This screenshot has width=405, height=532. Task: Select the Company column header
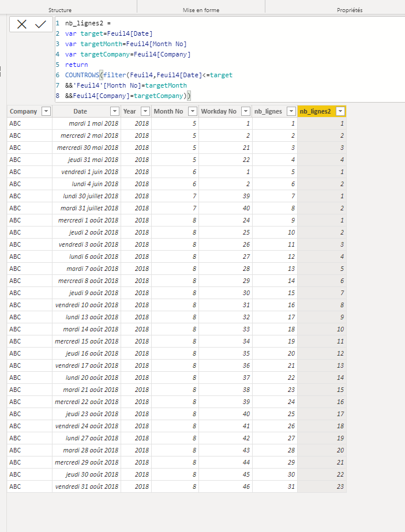click(29, 111)
